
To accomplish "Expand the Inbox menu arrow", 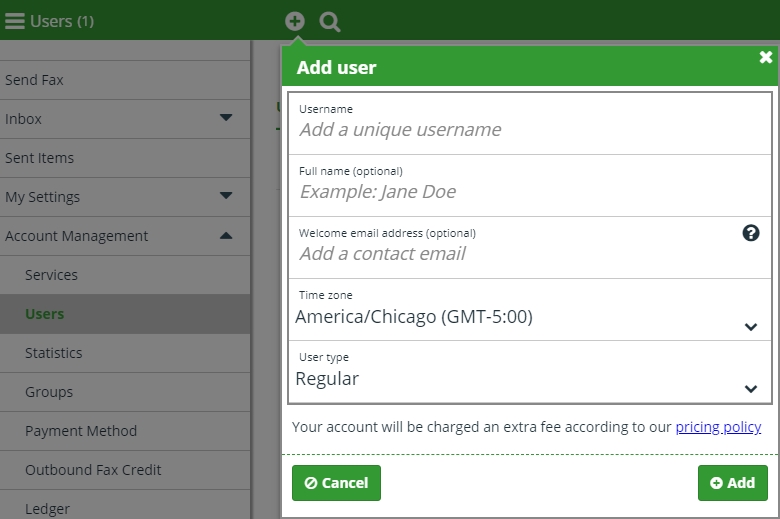I will point(226,118).
